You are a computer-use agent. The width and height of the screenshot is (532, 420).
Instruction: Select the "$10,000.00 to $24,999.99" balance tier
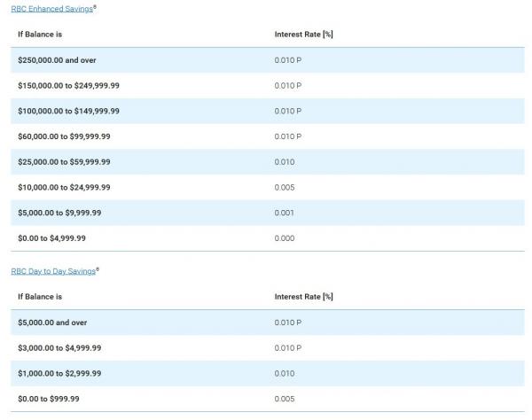click(64, 188)
